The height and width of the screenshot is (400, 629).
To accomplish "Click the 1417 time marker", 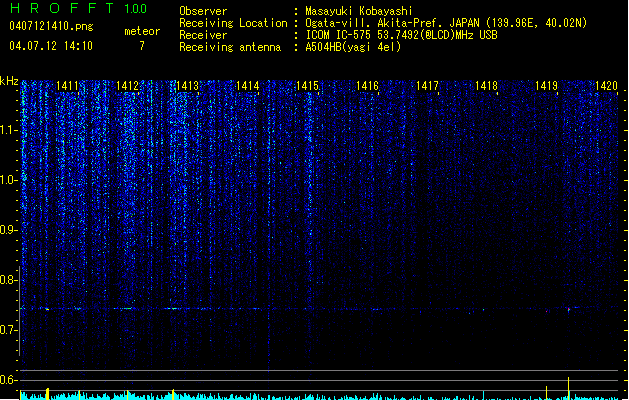I will 427,86.
